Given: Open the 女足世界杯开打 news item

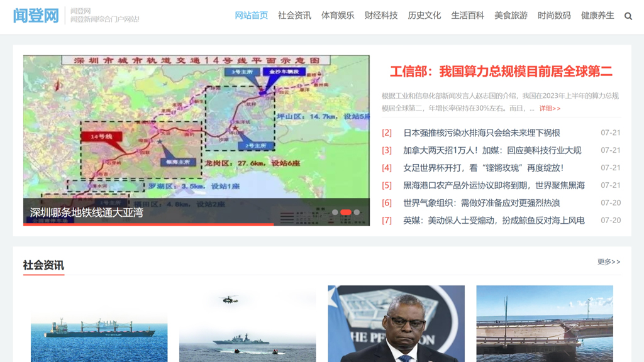Looking at the screenshot, I should (483, 168).
